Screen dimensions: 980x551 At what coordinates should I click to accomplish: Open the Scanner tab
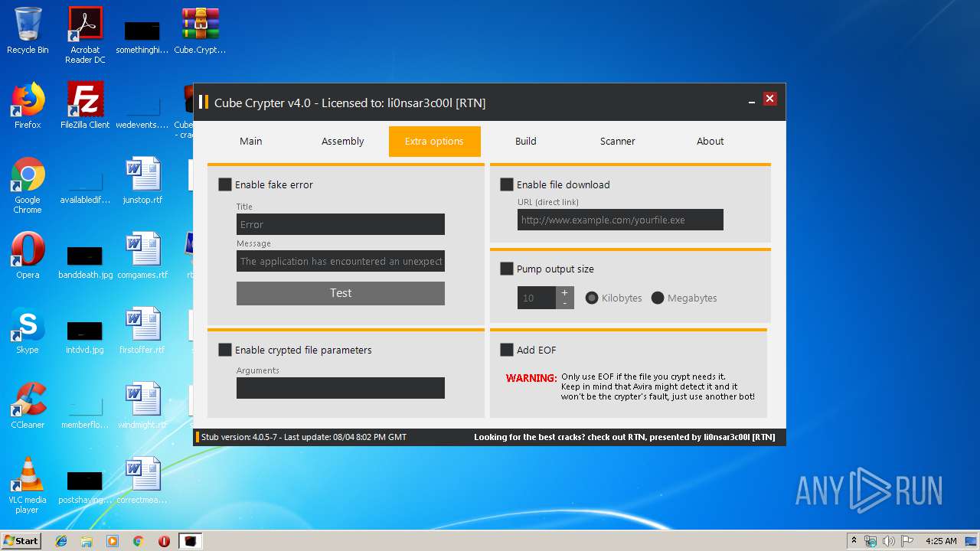coord(618,142)
